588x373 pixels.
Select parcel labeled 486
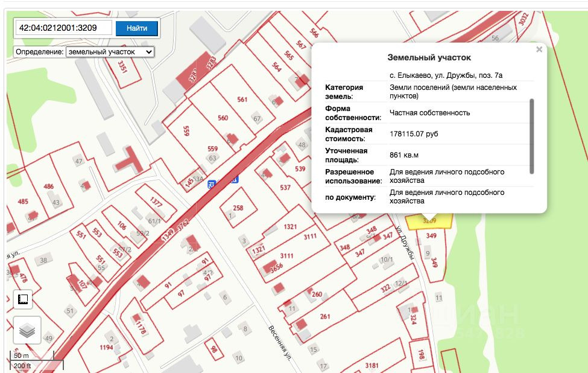point(48,186)
